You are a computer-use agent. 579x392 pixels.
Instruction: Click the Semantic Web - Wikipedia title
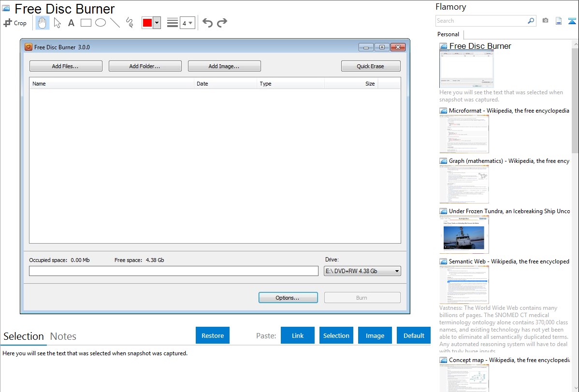tap(509, 261)
